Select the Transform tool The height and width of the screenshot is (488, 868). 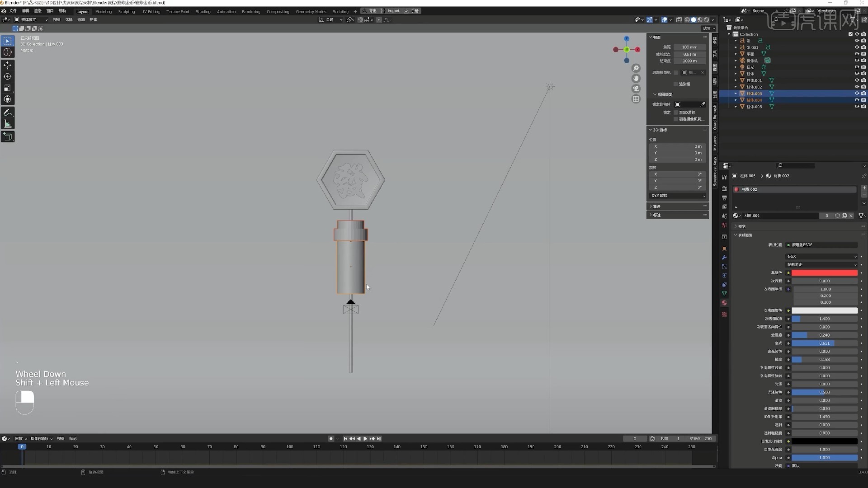pyautogui.click(x=8, y=99)
